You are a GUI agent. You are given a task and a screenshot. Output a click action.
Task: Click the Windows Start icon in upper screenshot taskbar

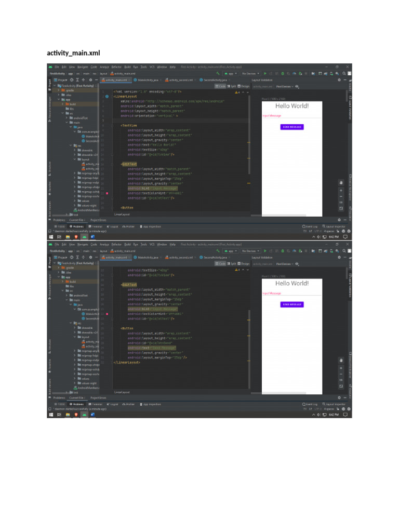pos(51,237)
